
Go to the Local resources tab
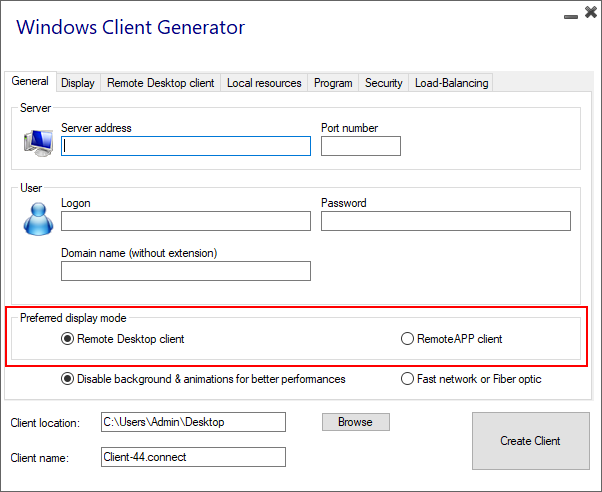264,83
